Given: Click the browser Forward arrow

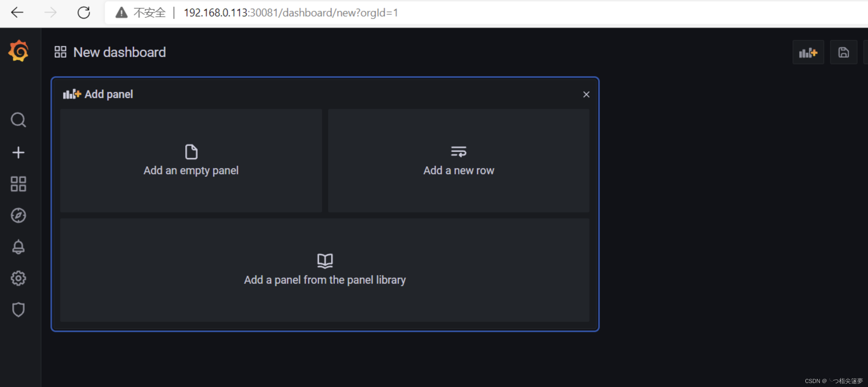Looking at the screenshot, I should coord(51,13).
